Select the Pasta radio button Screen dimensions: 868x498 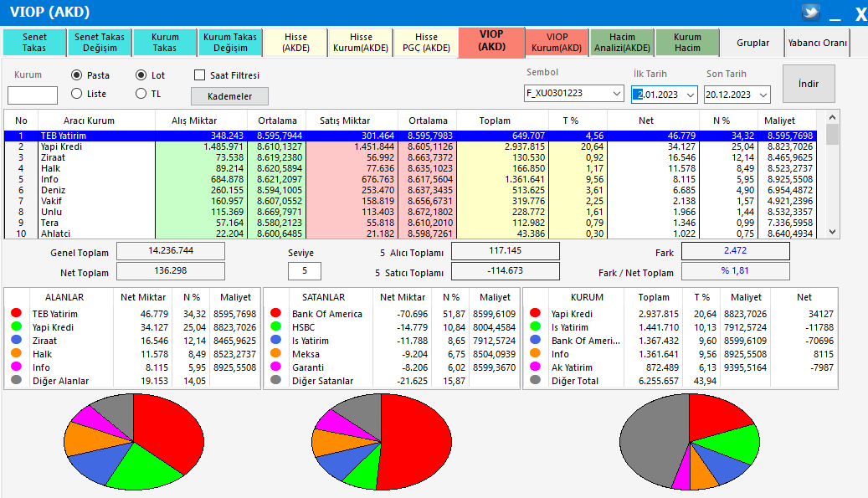pos(77,75)
